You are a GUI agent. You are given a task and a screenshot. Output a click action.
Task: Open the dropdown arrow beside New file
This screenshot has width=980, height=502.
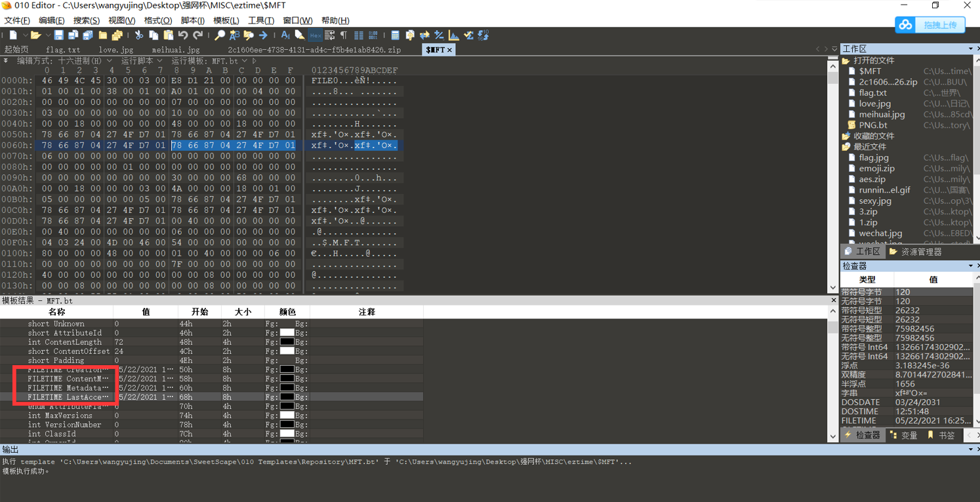point(25,35)
